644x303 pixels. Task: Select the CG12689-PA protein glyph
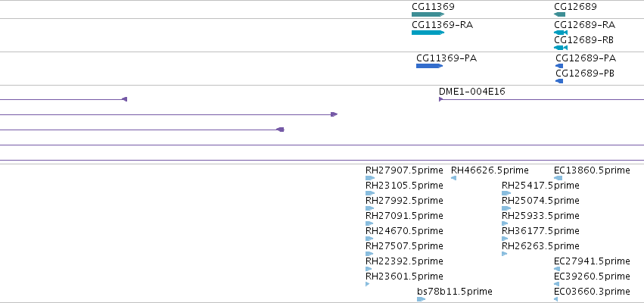[x=559, y=66]
